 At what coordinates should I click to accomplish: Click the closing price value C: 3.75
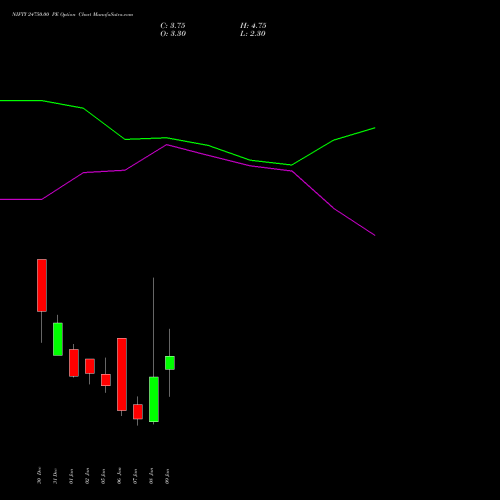(x=173, y=26)
